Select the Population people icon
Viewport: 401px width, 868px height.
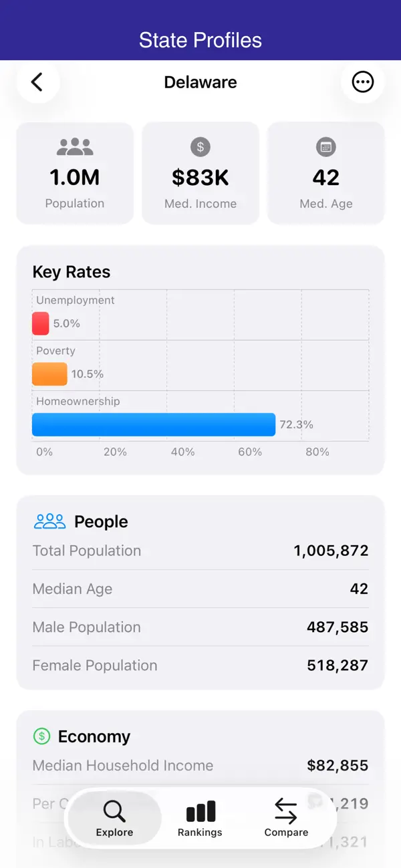(74, 146)
